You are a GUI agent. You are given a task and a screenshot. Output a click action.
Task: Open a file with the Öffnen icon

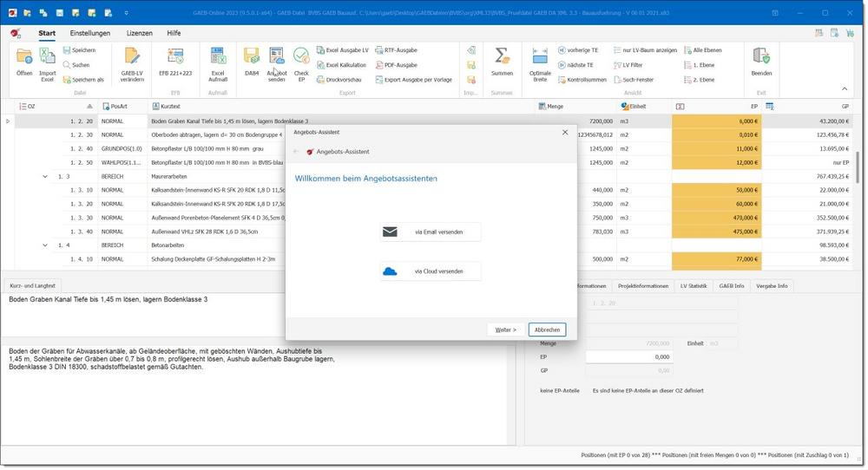[24, 62]
